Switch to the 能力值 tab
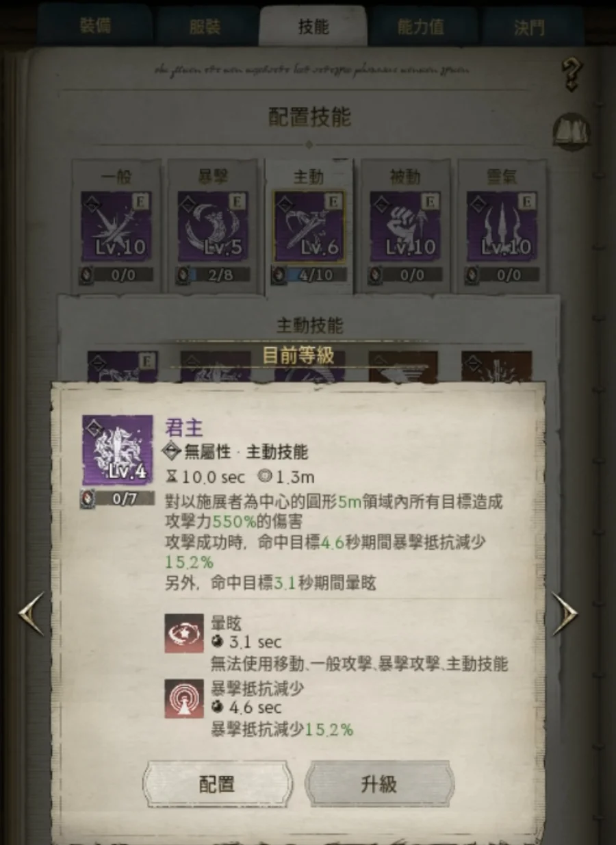 tap(420, 27)
